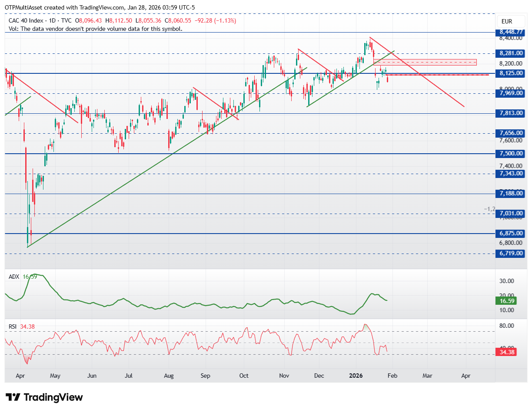
Task: Click the 7,969.00 price level label
Action: 510,93
